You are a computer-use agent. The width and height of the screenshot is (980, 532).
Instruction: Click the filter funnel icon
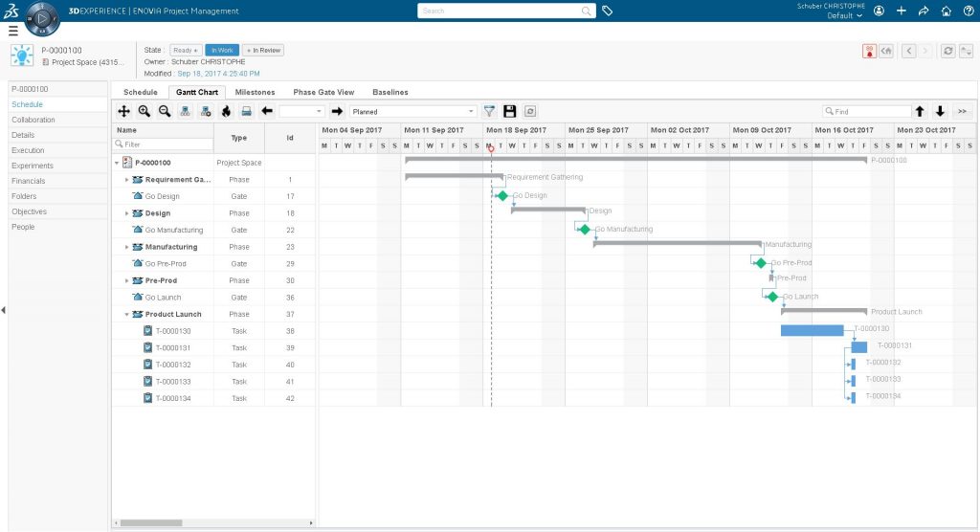click(x=489, y=111)
